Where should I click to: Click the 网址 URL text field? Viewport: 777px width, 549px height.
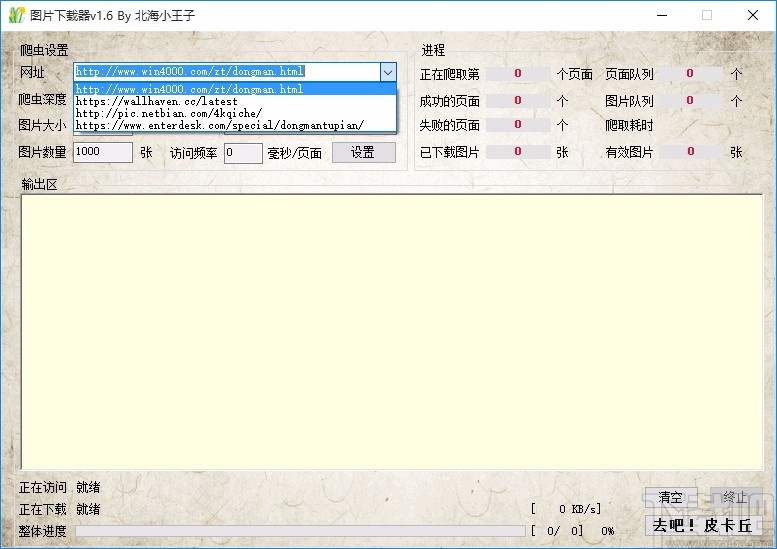point(227,72)
